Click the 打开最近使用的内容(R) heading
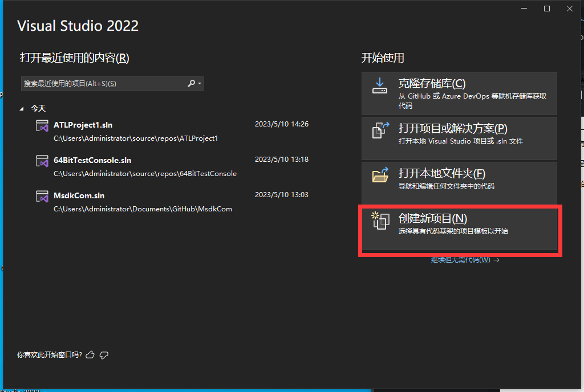Screen dimensions: 584x392 click(75, 58)
